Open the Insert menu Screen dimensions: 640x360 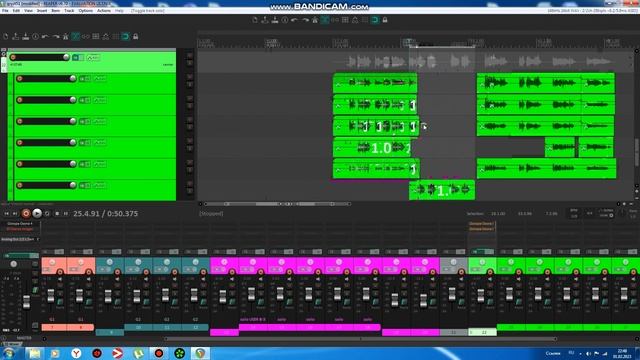click(x=42, y=11)
